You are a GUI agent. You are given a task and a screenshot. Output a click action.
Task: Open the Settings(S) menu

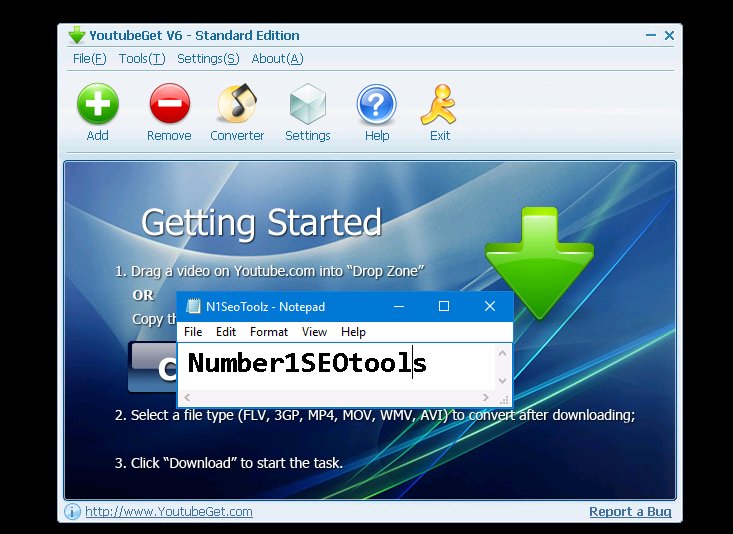pyautogui.click(x=208, y=58)
